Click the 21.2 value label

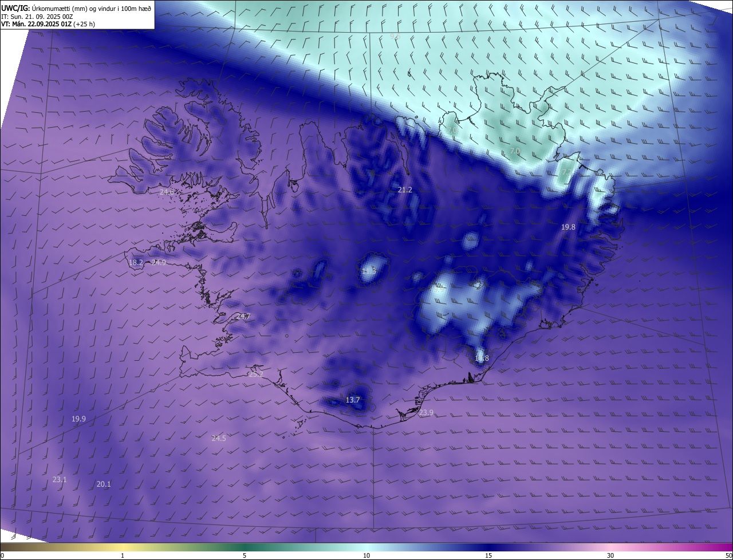point(405,190)
